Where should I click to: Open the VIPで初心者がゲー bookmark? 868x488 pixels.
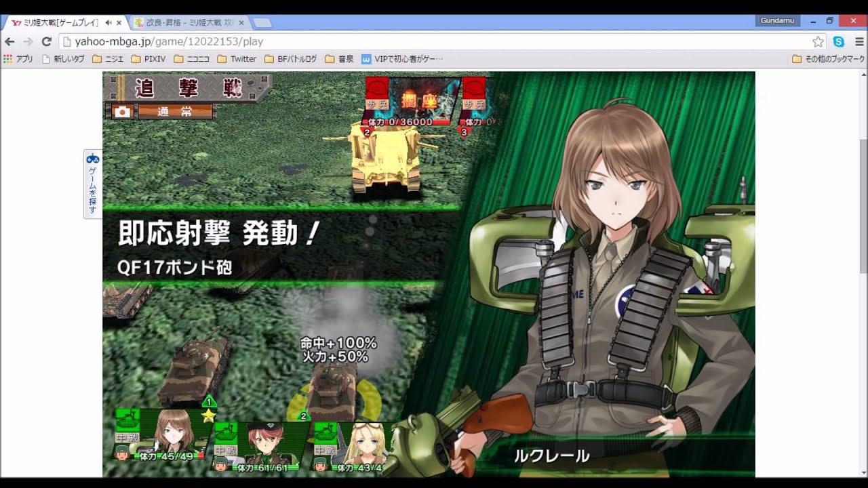402,59
